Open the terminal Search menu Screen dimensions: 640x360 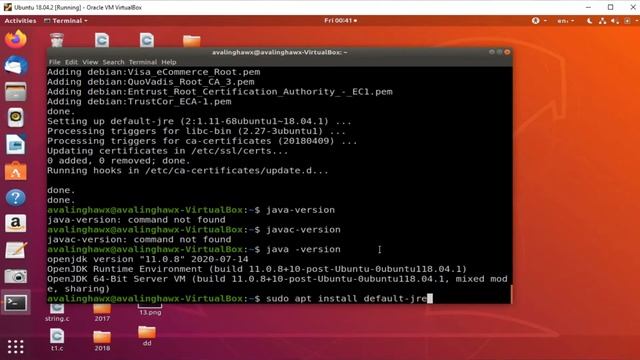(x=113, y=62)
